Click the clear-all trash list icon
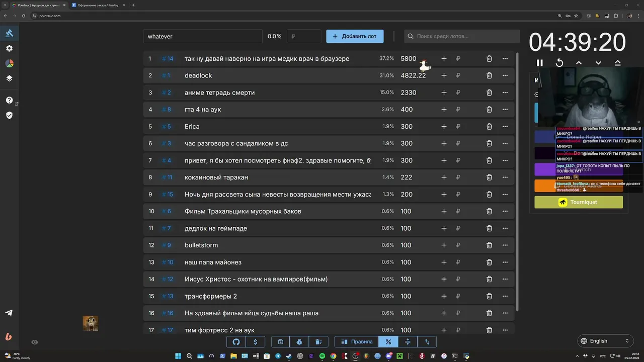 click(318, 342)
